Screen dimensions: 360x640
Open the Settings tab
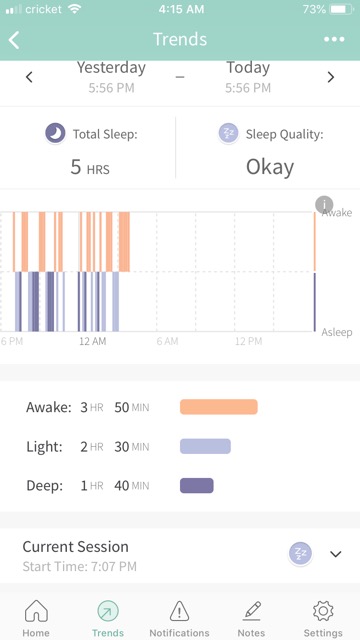click(x=323, y=618)
